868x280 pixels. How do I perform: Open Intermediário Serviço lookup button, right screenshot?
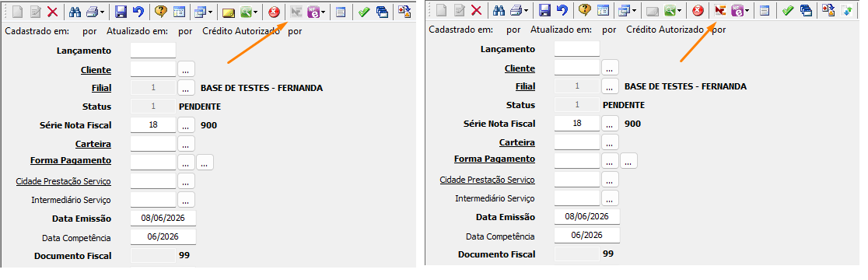610,198
